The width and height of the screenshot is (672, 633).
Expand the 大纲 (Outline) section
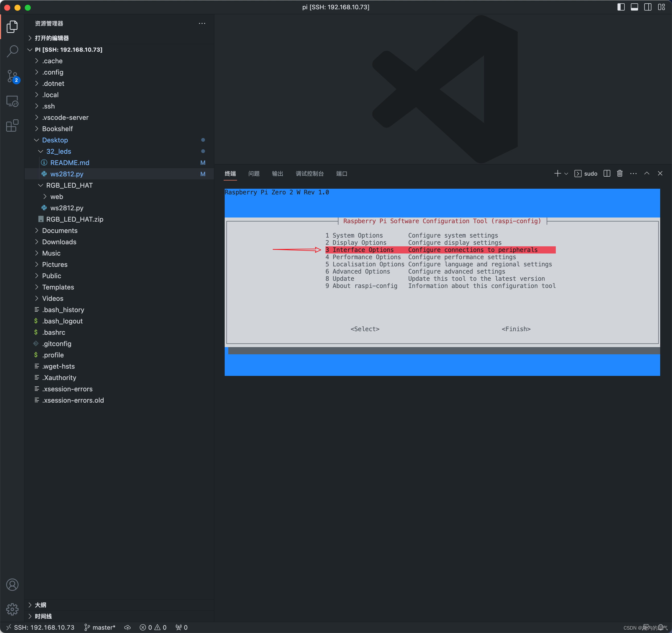[119, 605]
